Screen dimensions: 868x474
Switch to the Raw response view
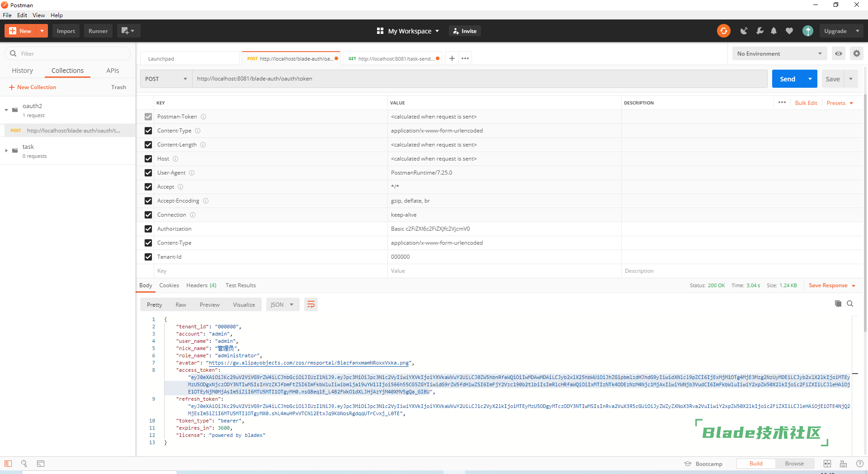coord(181,304)
